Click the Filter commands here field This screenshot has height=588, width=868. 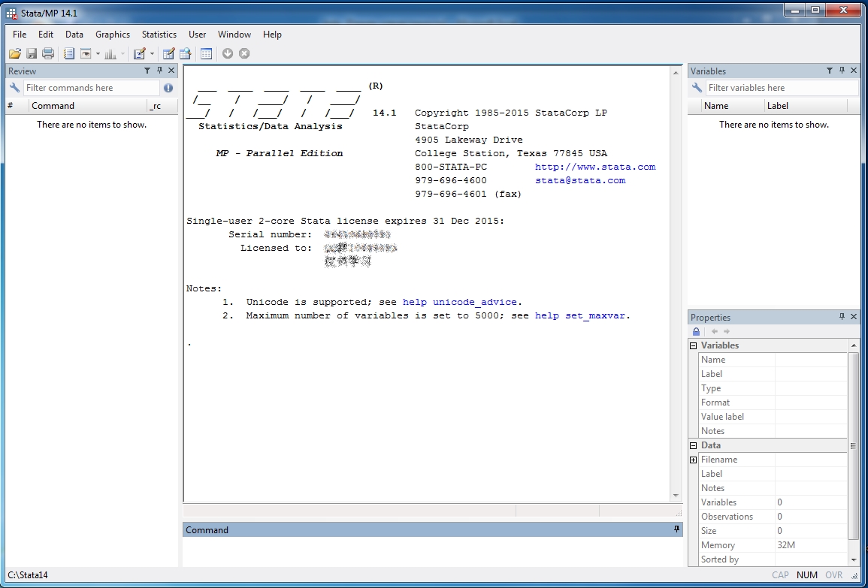tap(92, 87)
